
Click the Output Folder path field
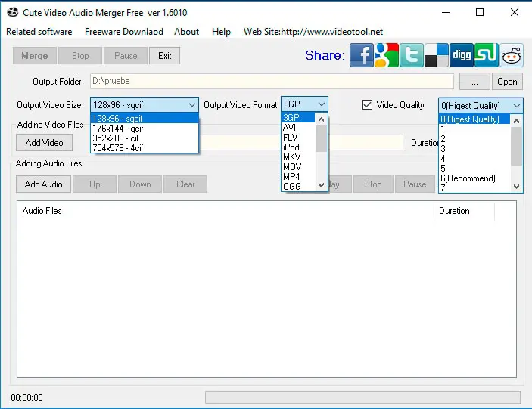tap(272, 82)
